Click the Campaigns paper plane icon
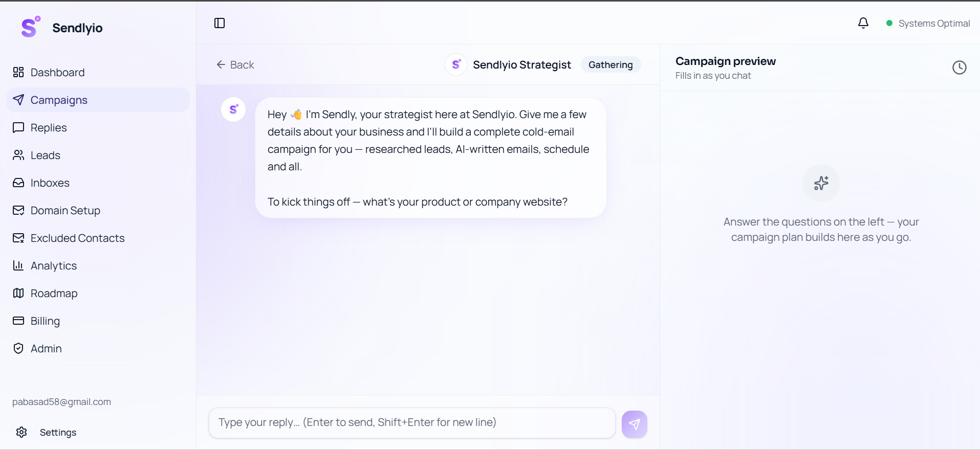 18,100
